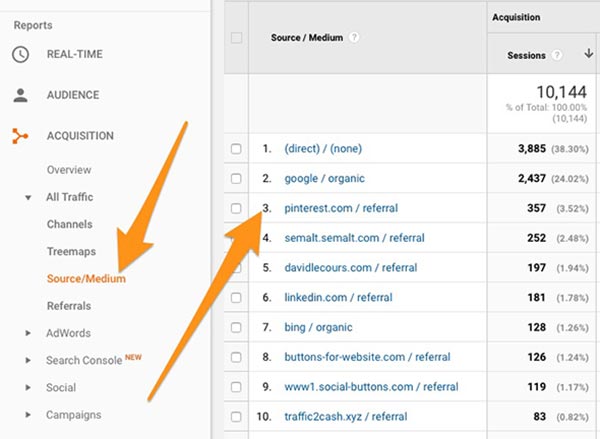Sort by the Sessions column header

(526, 55)
